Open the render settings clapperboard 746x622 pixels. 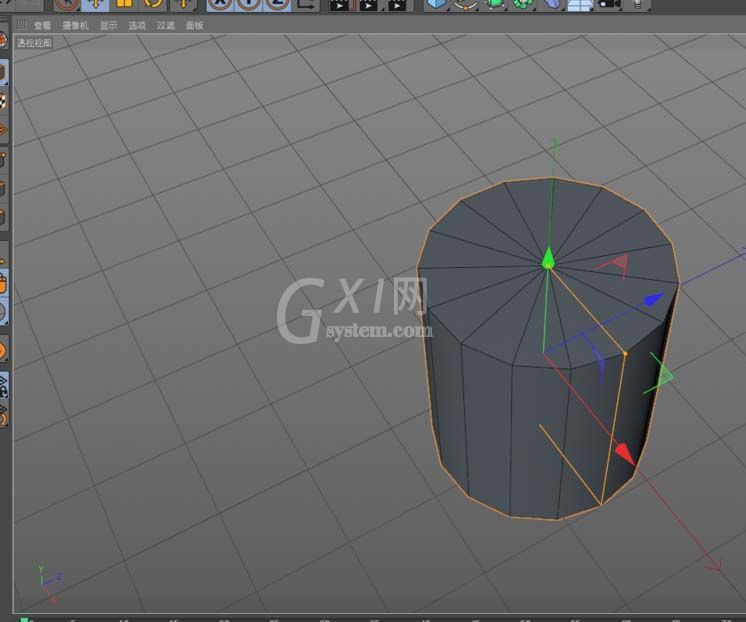397,4
